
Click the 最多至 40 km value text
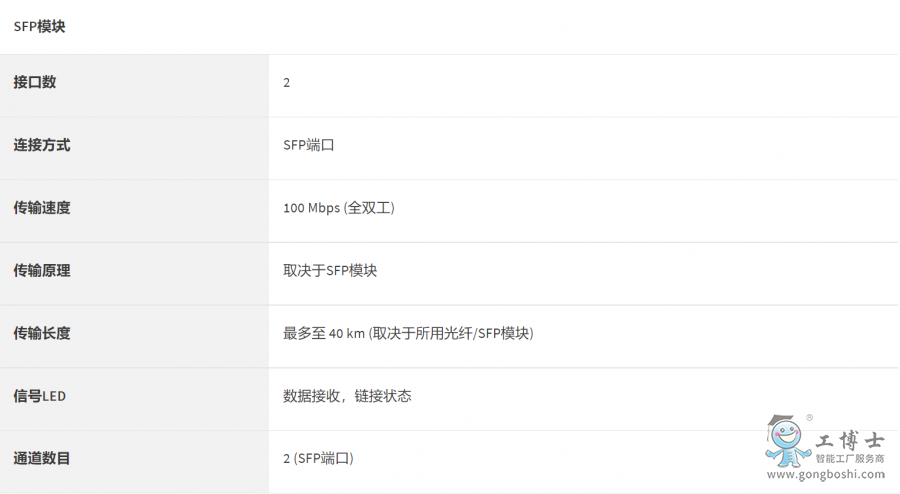pyautogui.click(x=408, y=333)
